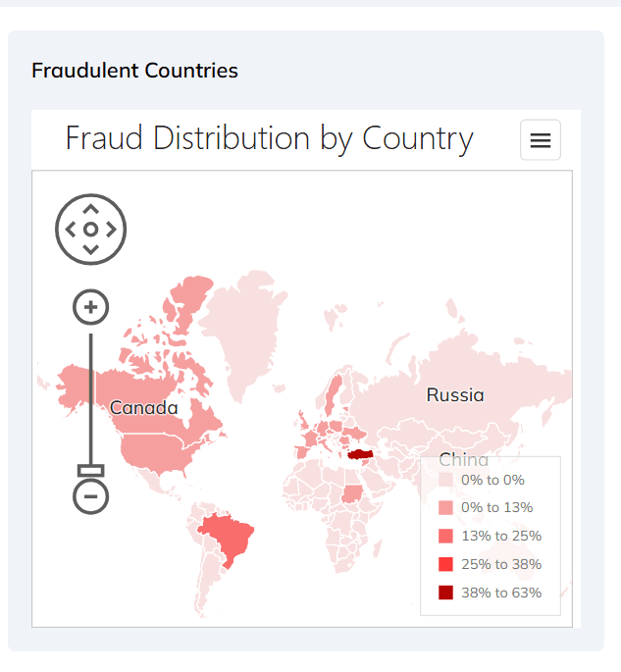The image size is (621, 672).
Task: Click the 25% to 38% legend swatch
Action: pos(446,564)
